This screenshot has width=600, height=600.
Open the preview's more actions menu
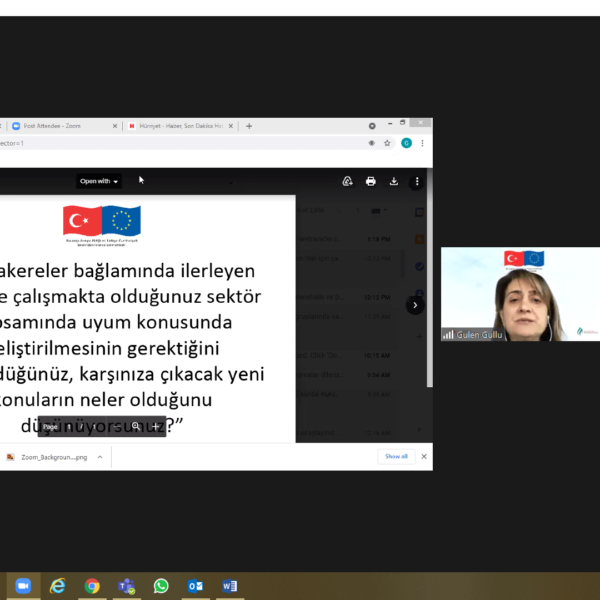(417, 181)
